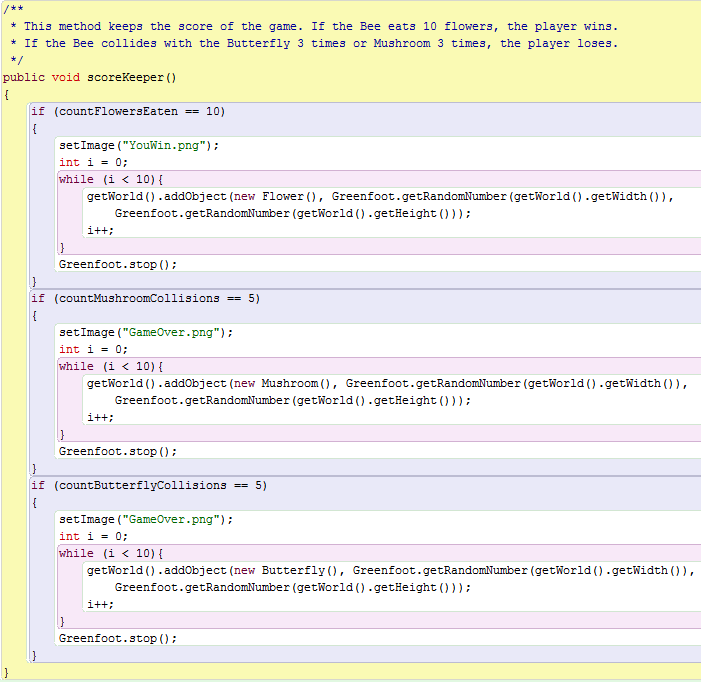
Task: Click 'i++;' under the new Butterfly() statement
Action: pos(101,605)
